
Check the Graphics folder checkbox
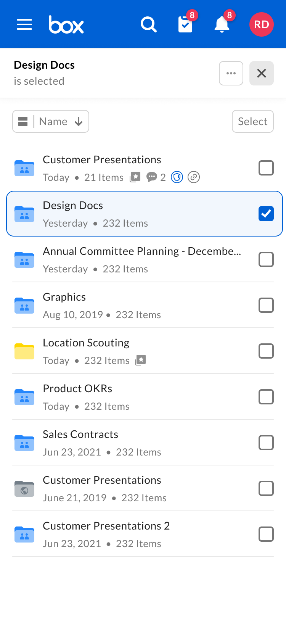[266, 305]
